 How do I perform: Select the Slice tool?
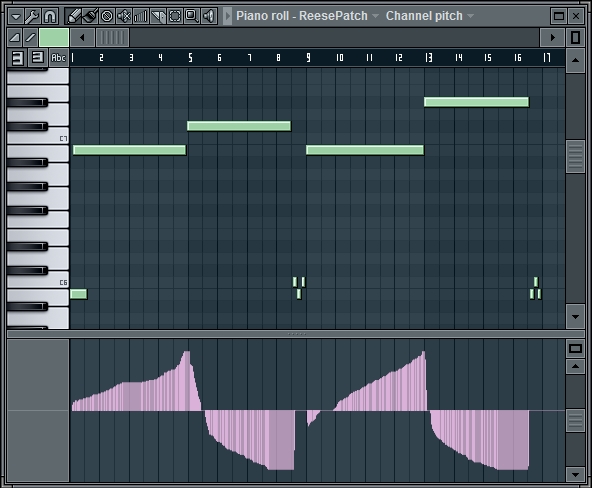[x=158, y=16]
